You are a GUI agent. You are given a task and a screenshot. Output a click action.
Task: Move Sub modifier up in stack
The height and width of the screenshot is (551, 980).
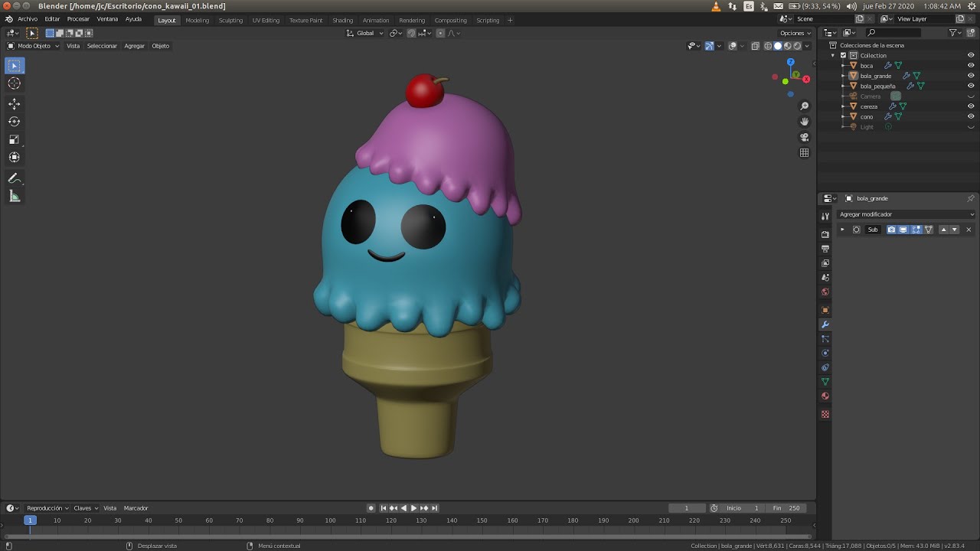pyautogui.click(x=943, y=230)
